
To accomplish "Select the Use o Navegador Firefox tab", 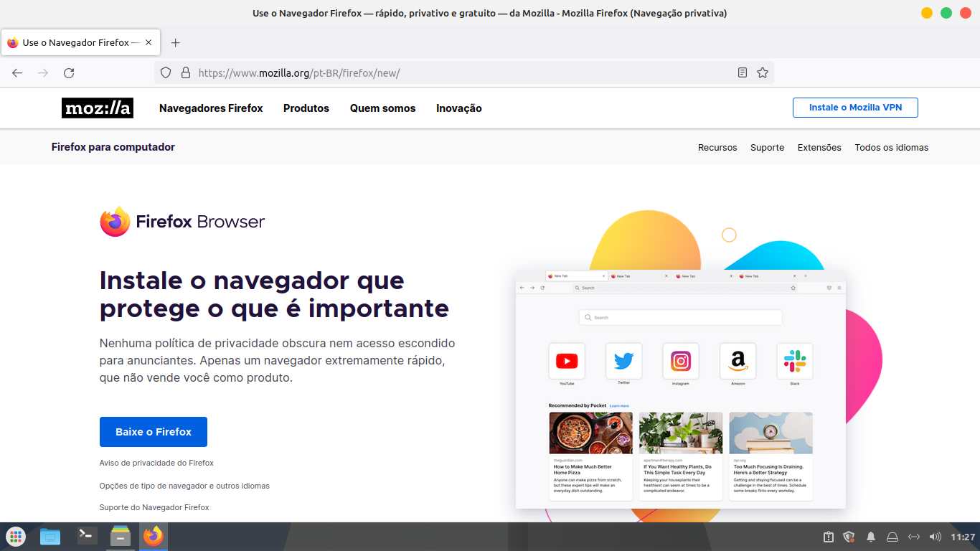I will tap(80, 42).
